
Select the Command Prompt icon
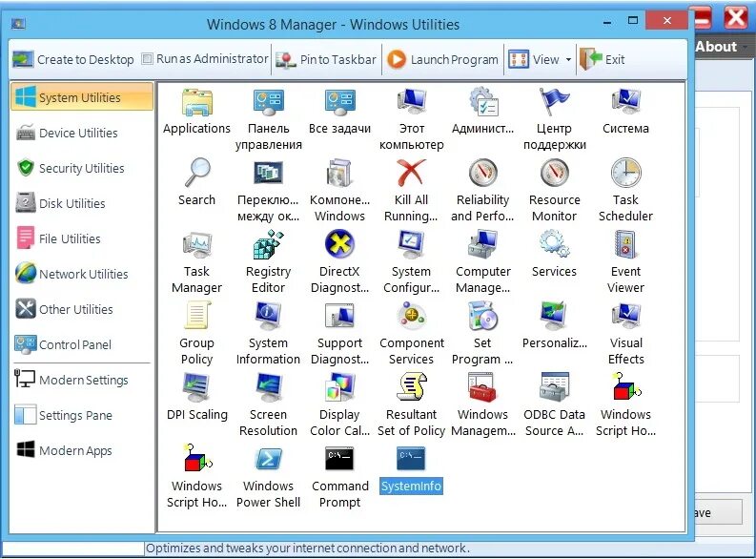(x=339, y=459)
